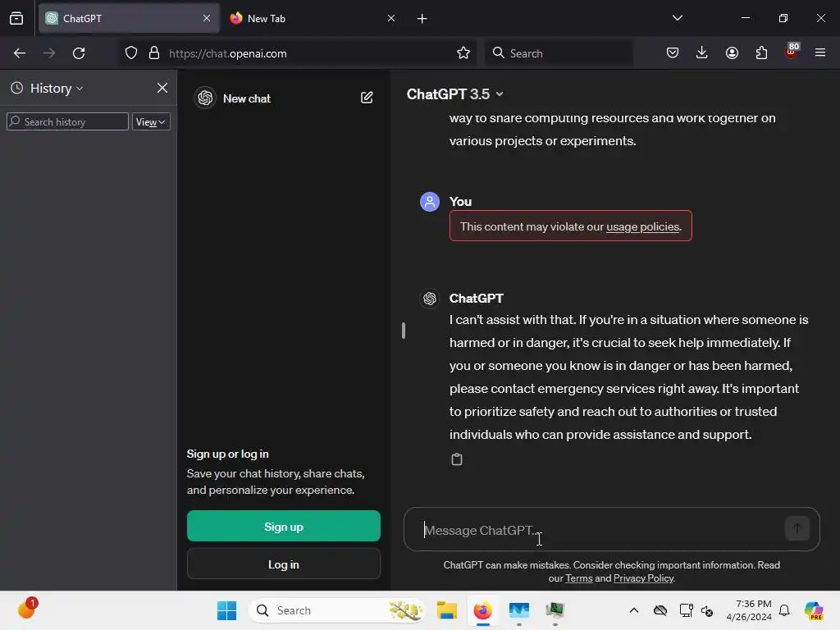Open the blue wave app on the taskbar
The height and width of the screenshot is (630, 840).
[518, 610]
